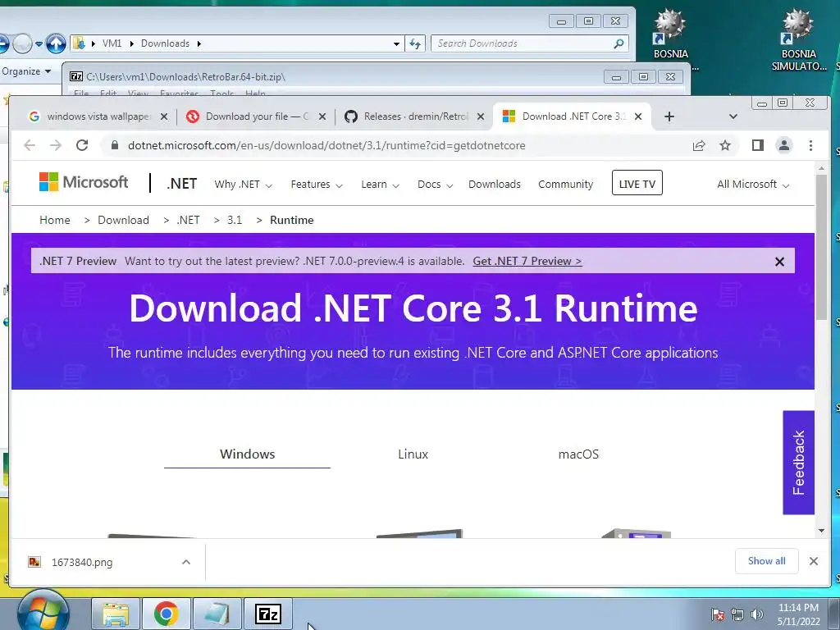Open Windows Start orb
The height and width of the screenshot is (630, 840).
43,612
